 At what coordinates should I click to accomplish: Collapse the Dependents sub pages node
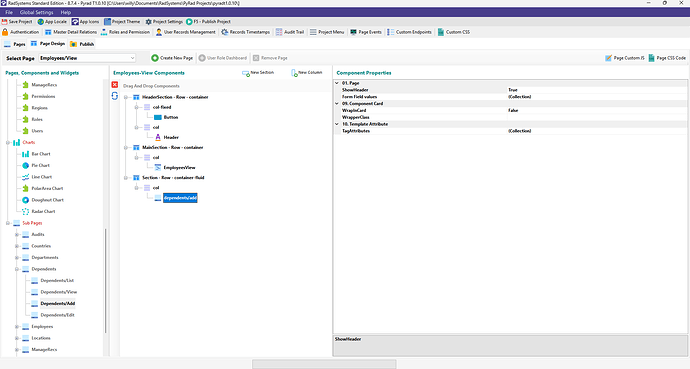(17, 269)
